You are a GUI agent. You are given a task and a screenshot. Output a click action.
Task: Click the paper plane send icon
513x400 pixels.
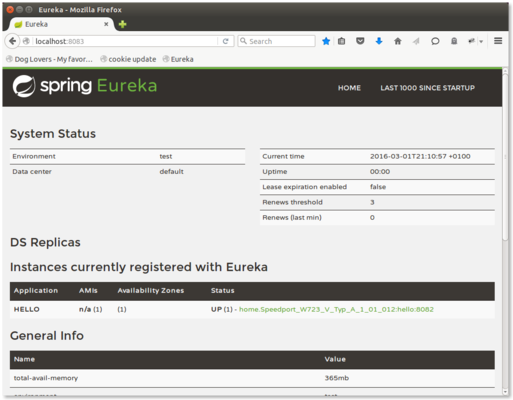pos(416,41)
